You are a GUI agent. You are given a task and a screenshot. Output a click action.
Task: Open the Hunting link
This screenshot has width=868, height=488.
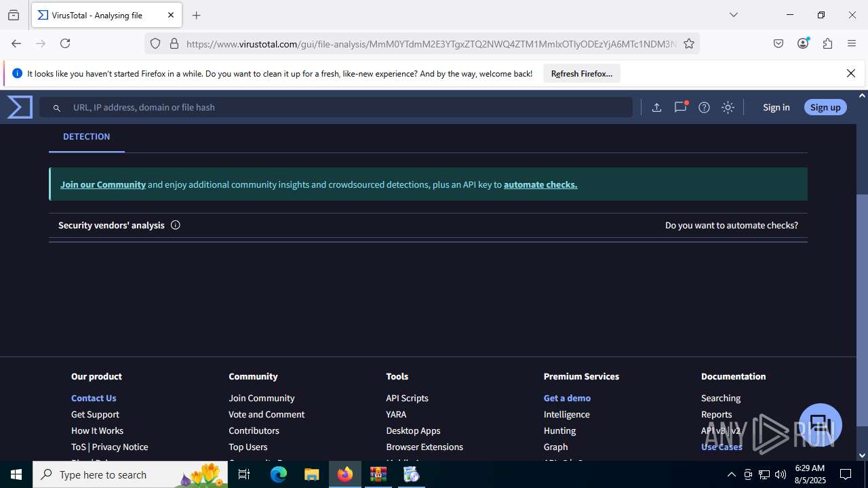click(x=559, y=430)
